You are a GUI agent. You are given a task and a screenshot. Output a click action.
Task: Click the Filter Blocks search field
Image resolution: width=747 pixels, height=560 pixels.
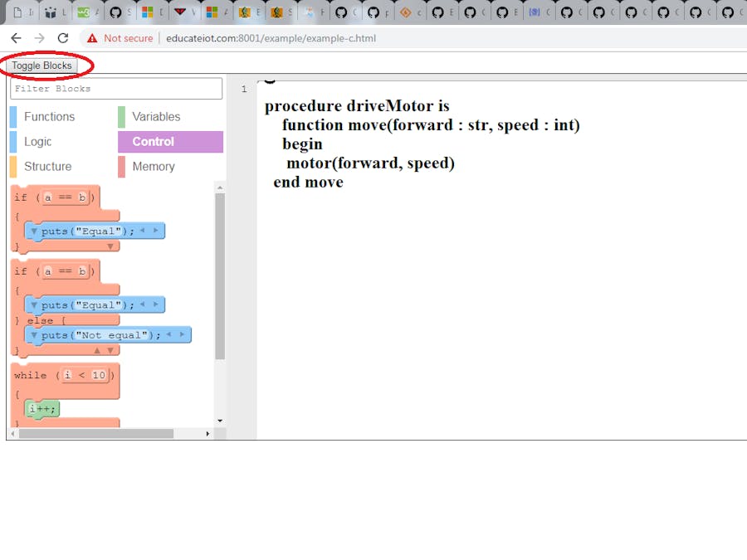[x=116, y=89]
